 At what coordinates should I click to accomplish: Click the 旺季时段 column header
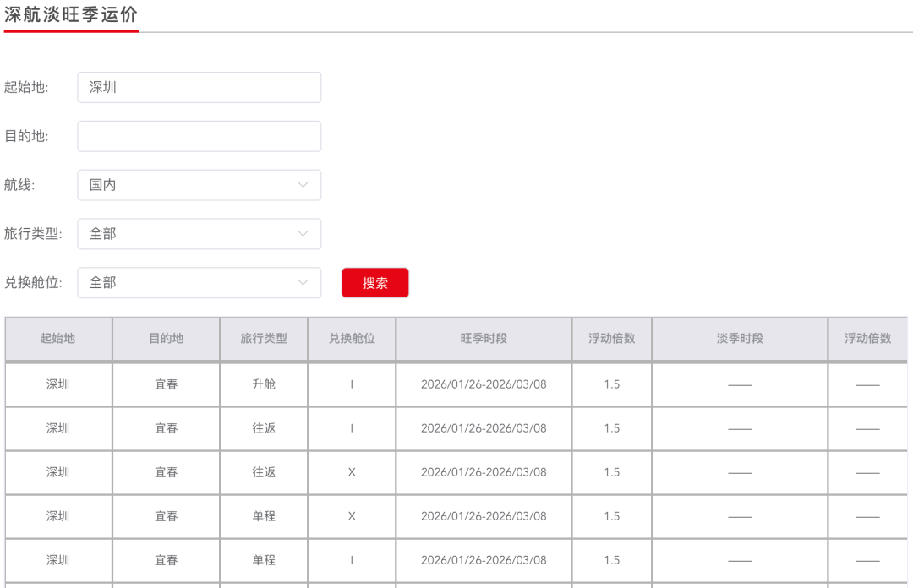[x=484, y=338]
